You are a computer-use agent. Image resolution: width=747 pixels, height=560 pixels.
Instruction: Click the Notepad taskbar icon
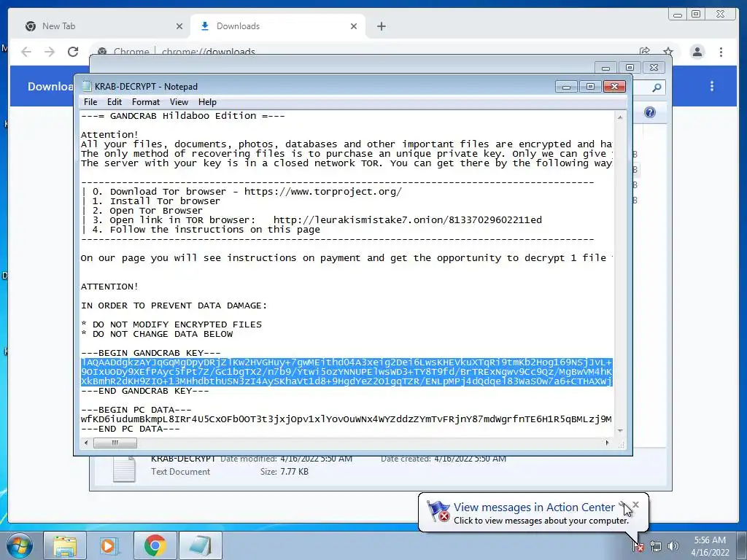pos(200,545)
